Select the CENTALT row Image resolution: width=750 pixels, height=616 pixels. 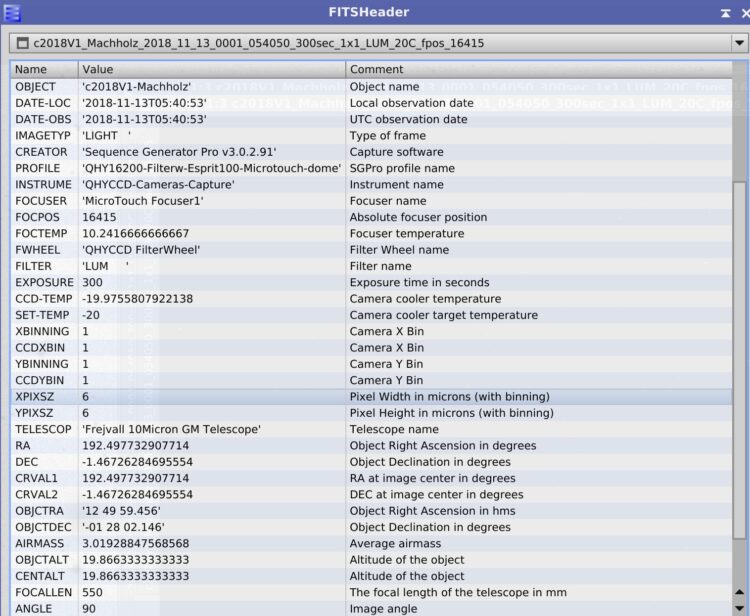371,576
